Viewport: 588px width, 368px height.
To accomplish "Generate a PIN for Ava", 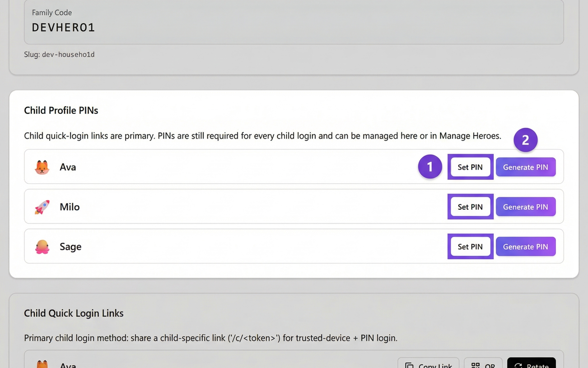I will coord(525,167).
